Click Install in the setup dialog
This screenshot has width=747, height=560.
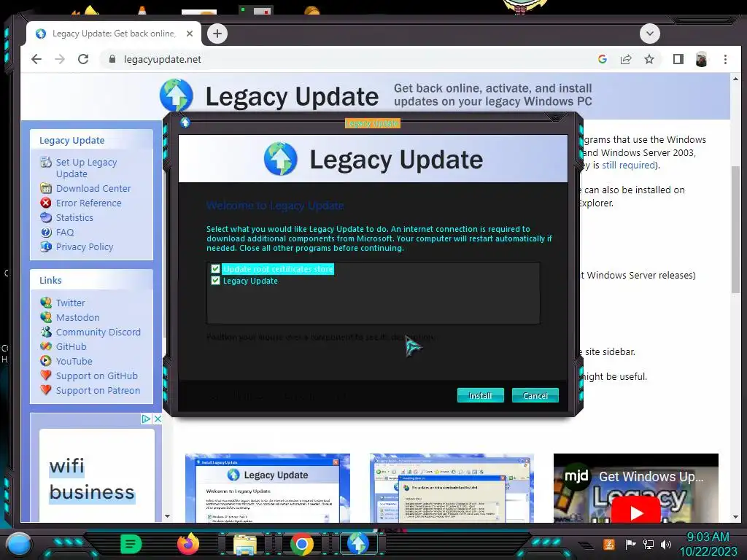[x=480, y=395]
